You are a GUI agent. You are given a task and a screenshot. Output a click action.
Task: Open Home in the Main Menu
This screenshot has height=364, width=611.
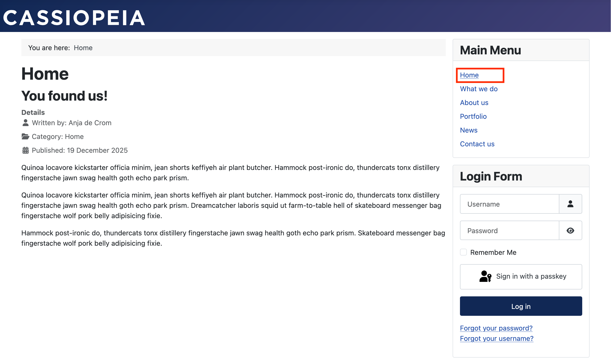[469, 75]
